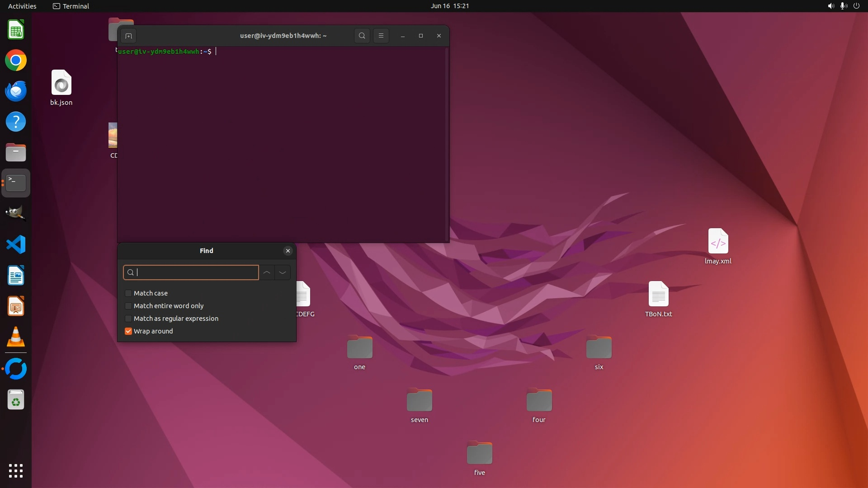Open Visual Studio Code from dock
Viewport: 868px width, 488px height.
coord(16,245)
